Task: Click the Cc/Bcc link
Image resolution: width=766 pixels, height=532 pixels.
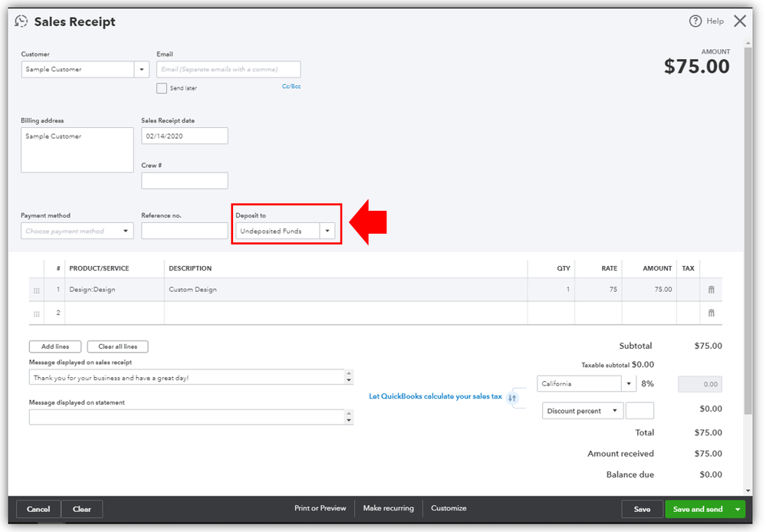Action: (291, 87)
